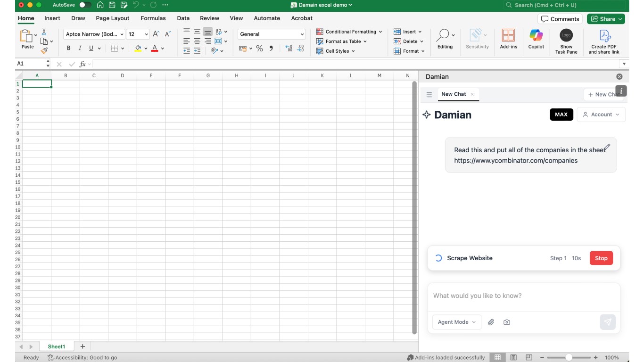644x362 pixels.
Task: Add a new sheet with plus button
Action: [x=83, y=346]
